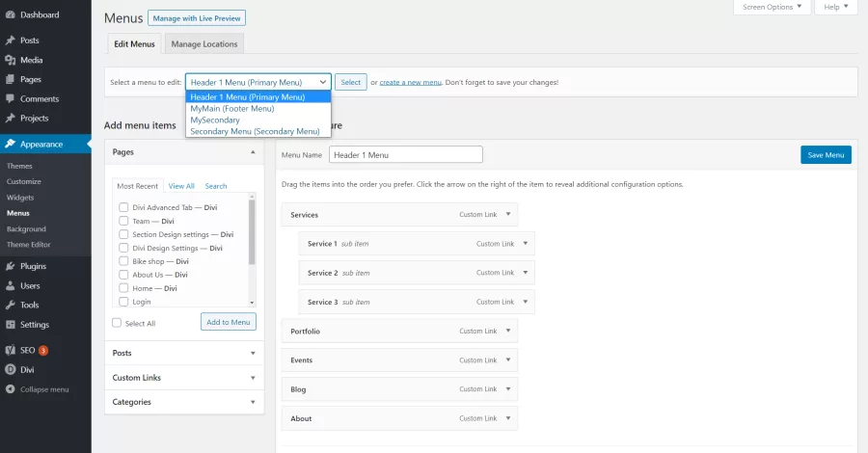The width and height of the screenshot is (868, 453).
Task: Open the Most Recent pages tab
Action: pos(137,186)
